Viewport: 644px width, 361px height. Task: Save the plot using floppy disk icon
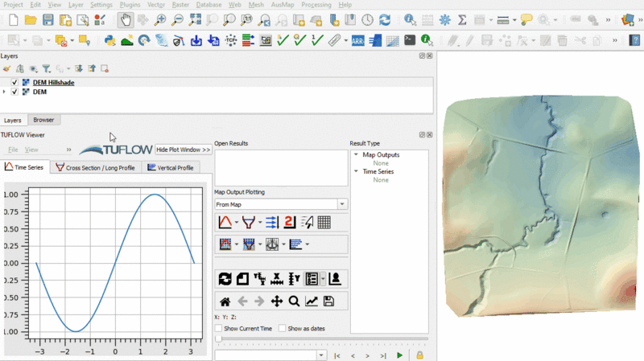tap(328, 302)
